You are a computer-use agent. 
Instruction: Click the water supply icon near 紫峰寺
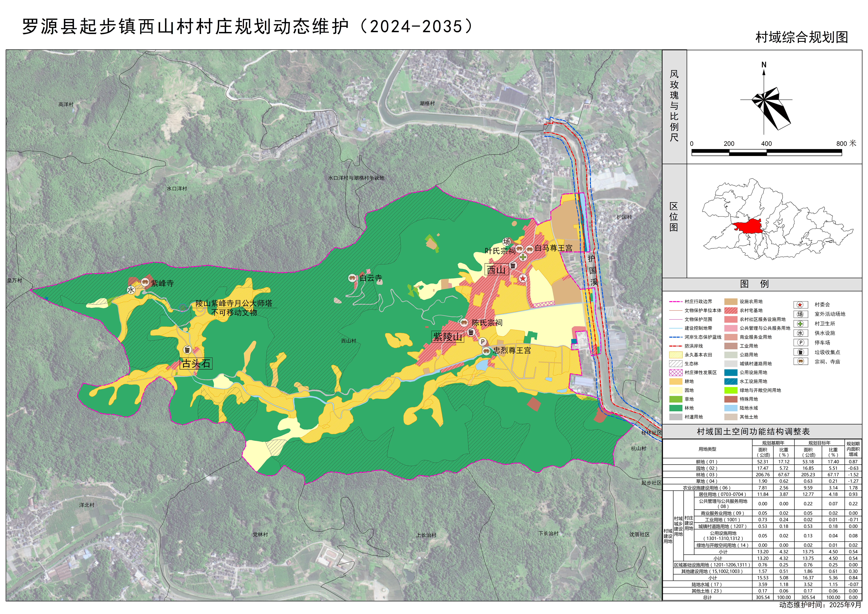pyautogui.click(x=131, y=290)
